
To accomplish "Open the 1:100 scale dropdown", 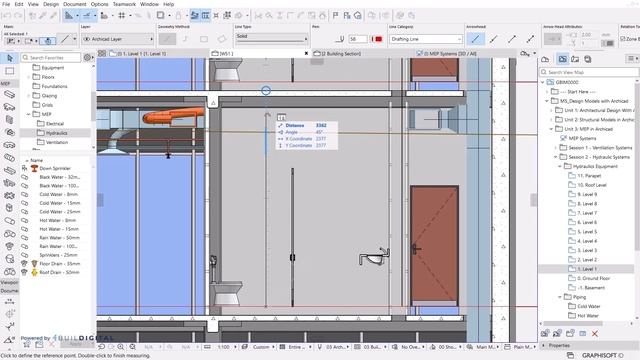I will 226,347.
